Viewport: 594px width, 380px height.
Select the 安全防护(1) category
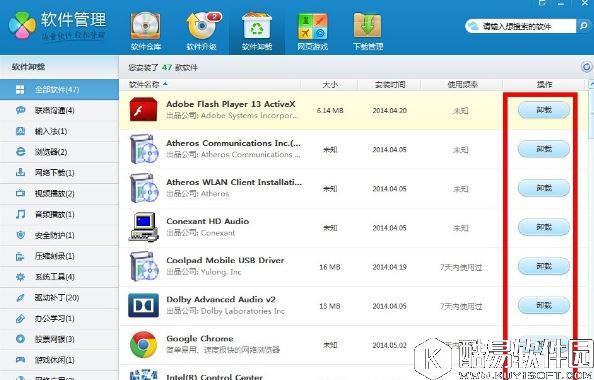tap(59, 235)
